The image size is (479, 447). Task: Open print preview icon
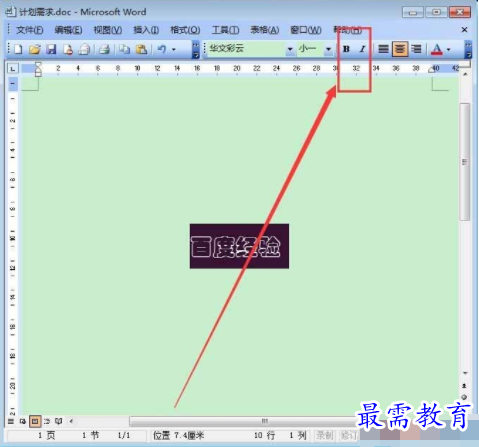pos(84,50)
